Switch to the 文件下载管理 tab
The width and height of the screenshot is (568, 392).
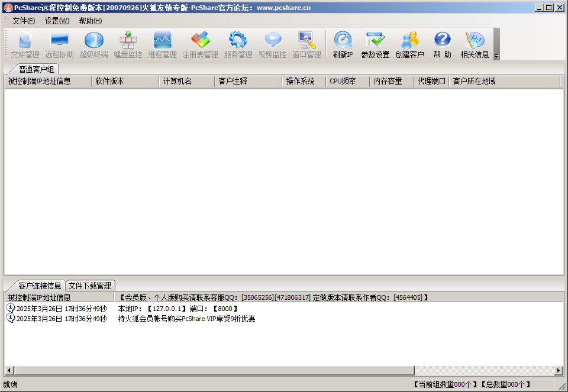pos(89,286)
